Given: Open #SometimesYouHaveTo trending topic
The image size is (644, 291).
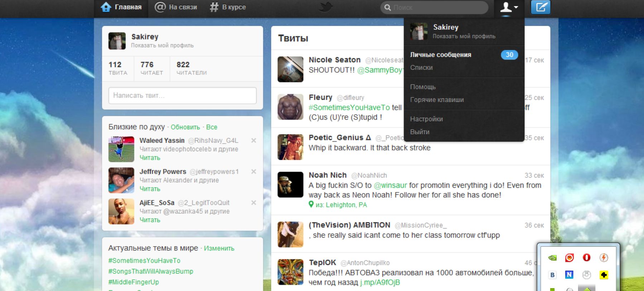Looking at the screenshot, I should (144, 261).
